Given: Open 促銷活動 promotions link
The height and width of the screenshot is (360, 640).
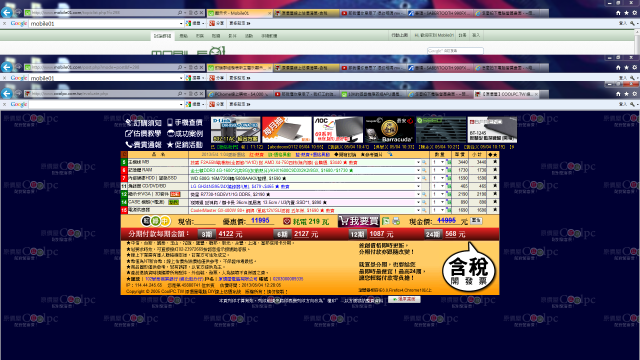Looking at the screenshot, I should (184, 144).
